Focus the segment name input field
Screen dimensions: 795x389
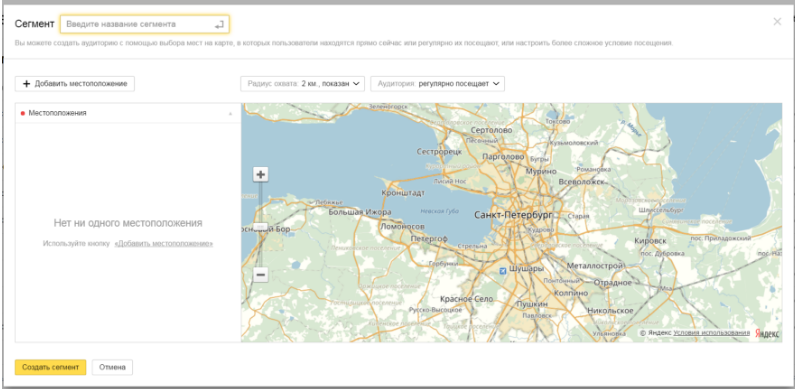click(144, 24)
